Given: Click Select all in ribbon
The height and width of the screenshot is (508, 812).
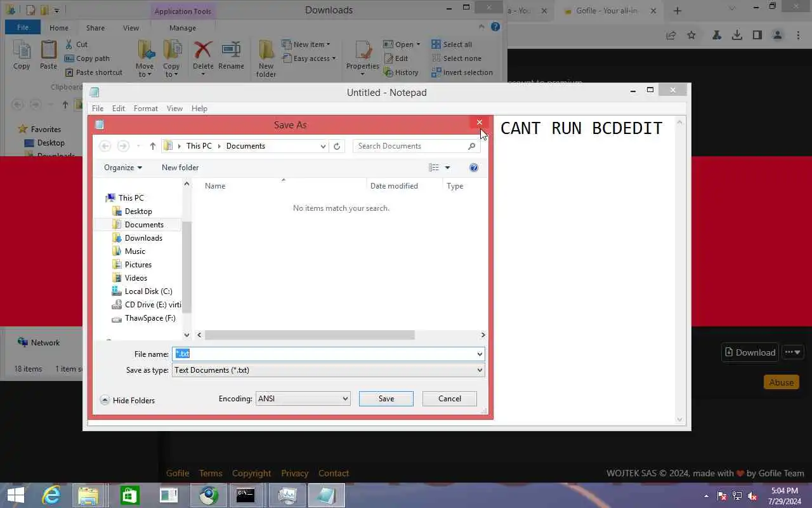Looking at the screenshot, I should [x=452, y=44].
